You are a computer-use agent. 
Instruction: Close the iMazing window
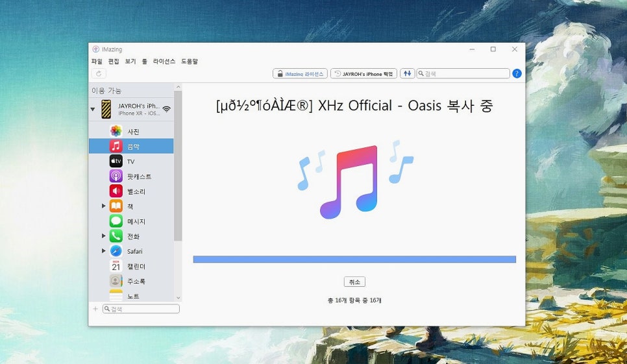[x=515, y=49]
